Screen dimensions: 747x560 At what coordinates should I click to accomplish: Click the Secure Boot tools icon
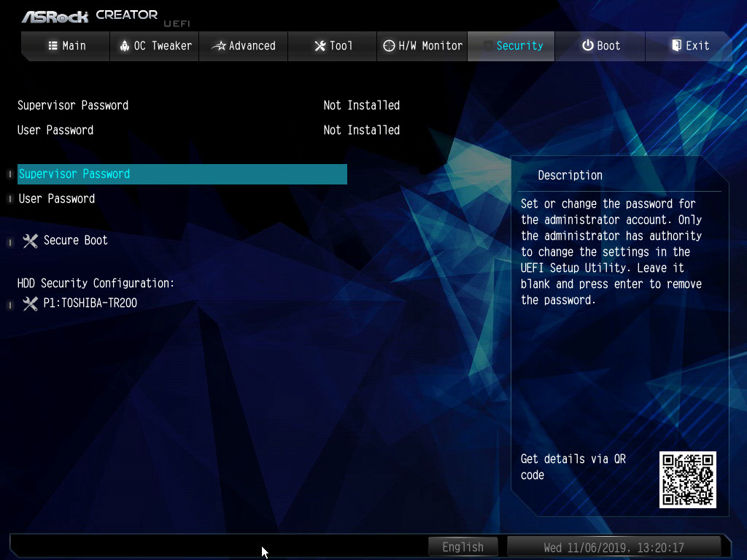[30, 241]
